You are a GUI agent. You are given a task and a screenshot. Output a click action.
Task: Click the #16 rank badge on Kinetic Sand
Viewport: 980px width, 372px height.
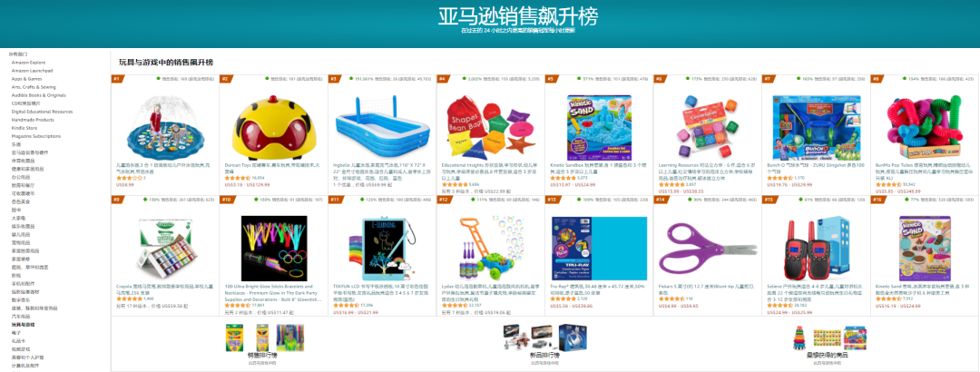[878, 200]
